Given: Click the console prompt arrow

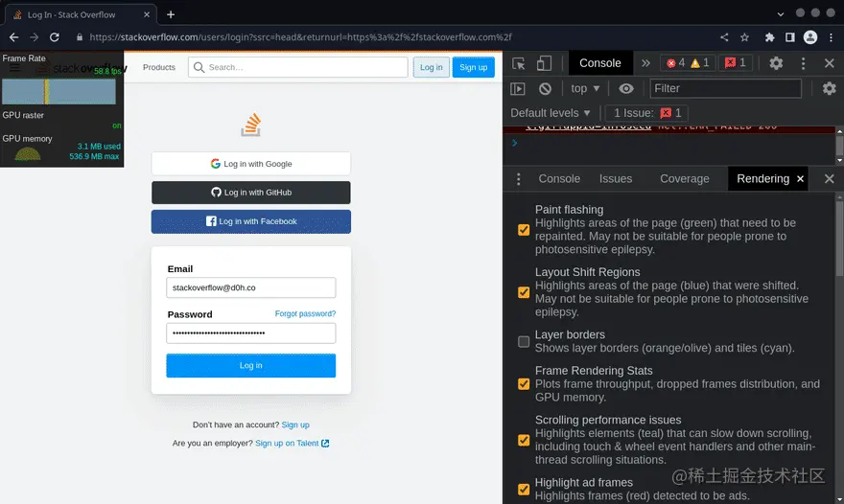Looking at the screenshot, I should (515, 143).
